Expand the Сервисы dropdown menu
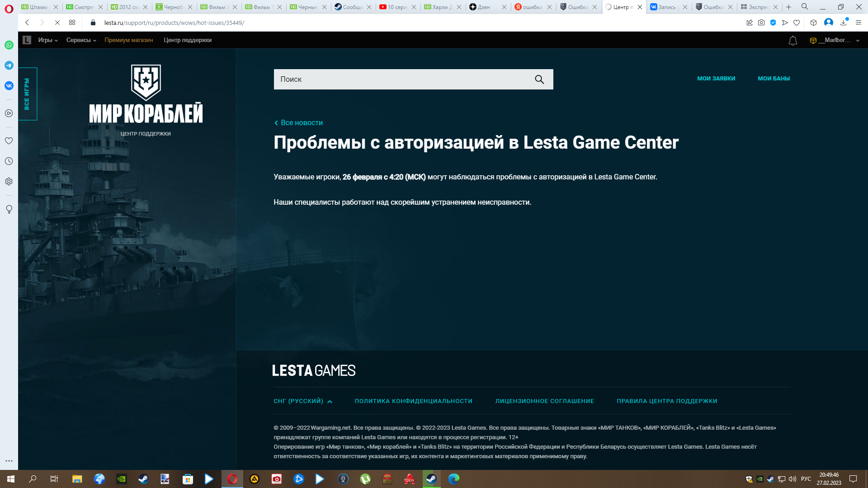868x488 pixels. pyautogui.click(x=81, y=40)
